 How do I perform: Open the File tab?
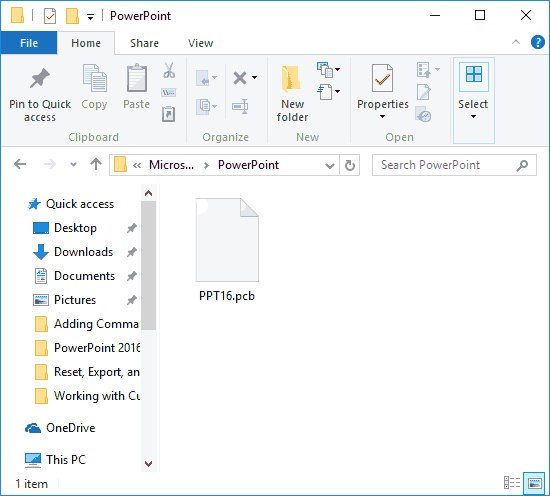click(29, 43)
